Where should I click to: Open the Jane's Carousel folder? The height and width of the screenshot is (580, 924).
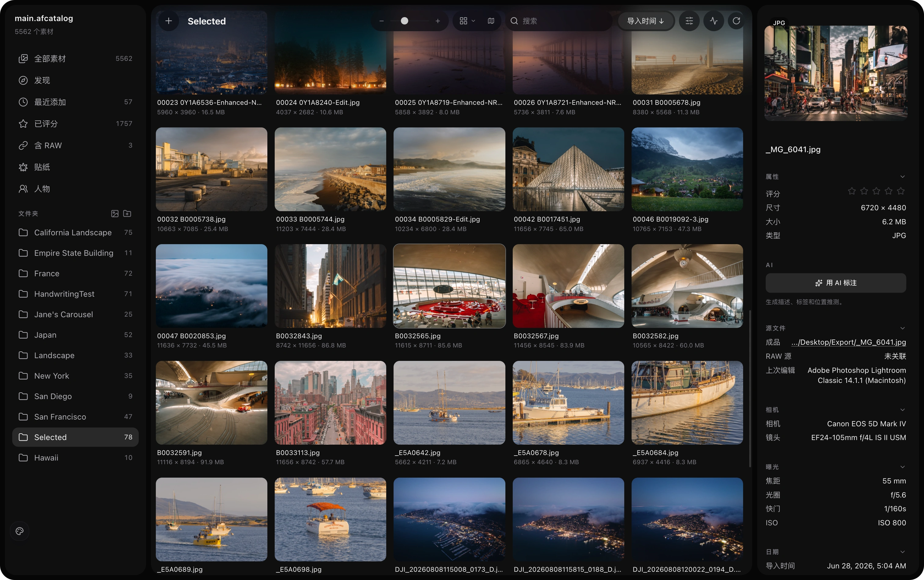75,314
